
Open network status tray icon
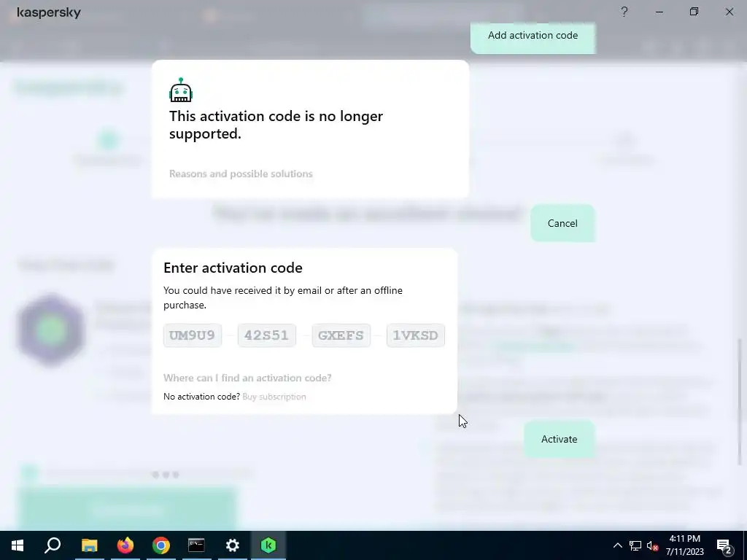click(635, 545)
